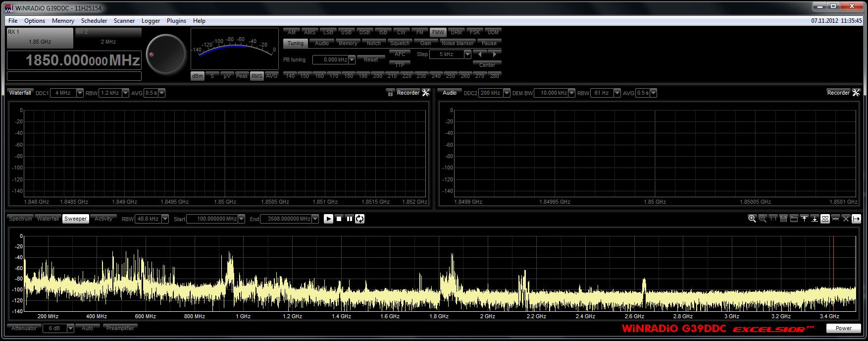Screen dimensions: 868x341
Task: Open the Scheduler menu
Action: tap(94, 21)
